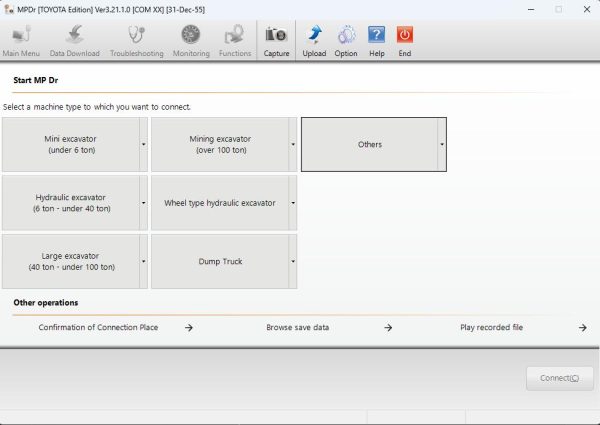This screenshot has height=425, width=600.
Task: Minimize the MPDr window
Action: click(531, 9)
